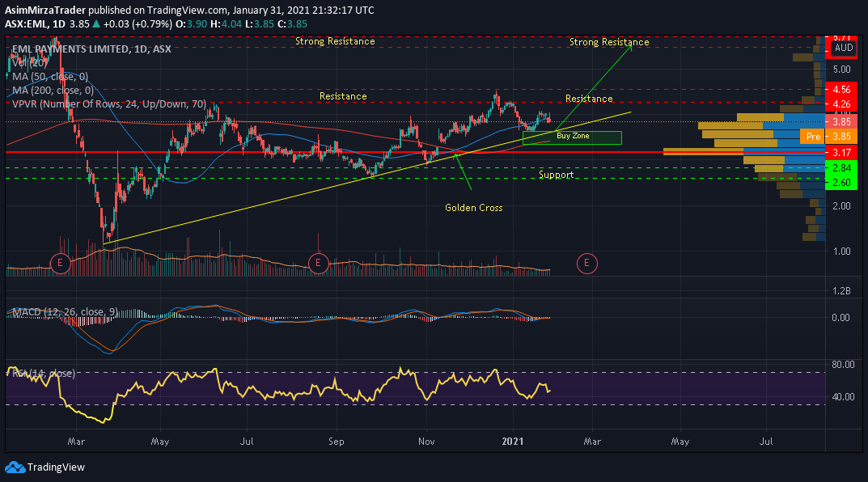Click the MACD (12, 26, close, 9) legend
The width and height of the screenshot is (868, 482).
(65, 312)
